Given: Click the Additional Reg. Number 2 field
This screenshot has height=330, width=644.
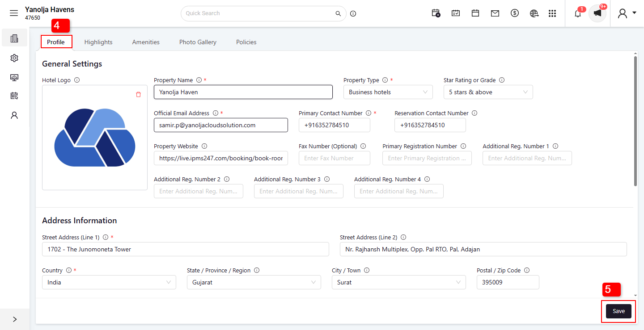Looking at the screenshot, I should pyautogui.click(x=199, y=191).
